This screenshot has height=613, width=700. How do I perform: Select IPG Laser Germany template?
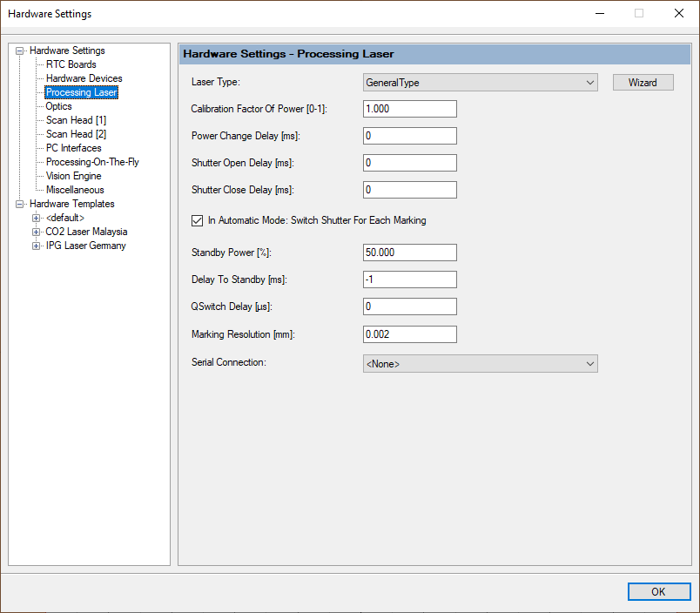coord(85,246)
